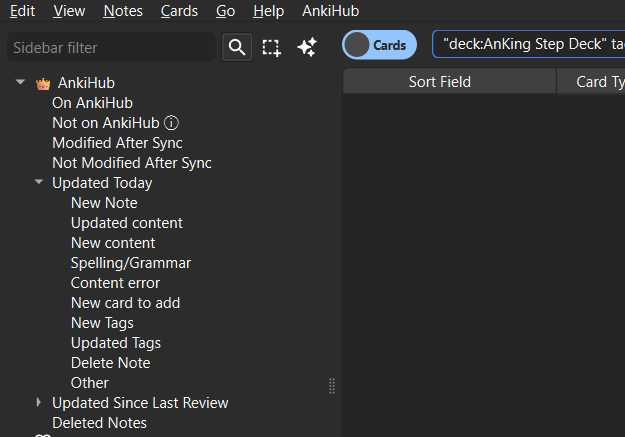Select Updated Tags filter
The image size is (625, 437).
116,343
